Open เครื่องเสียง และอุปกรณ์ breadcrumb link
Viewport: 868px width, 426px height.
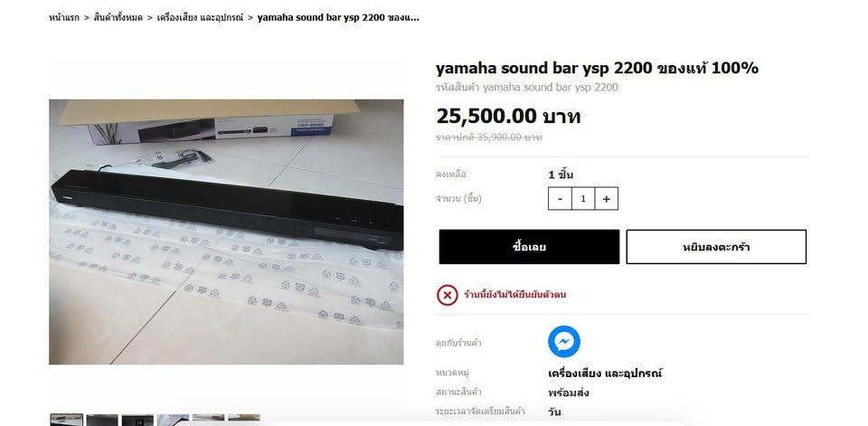coord(200,17)
